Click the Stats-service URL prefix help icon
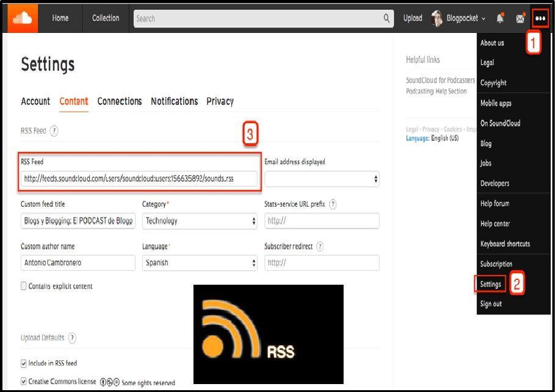Viewport: 556px width, 392px height. pyautogui.click(x=333, y=204)
